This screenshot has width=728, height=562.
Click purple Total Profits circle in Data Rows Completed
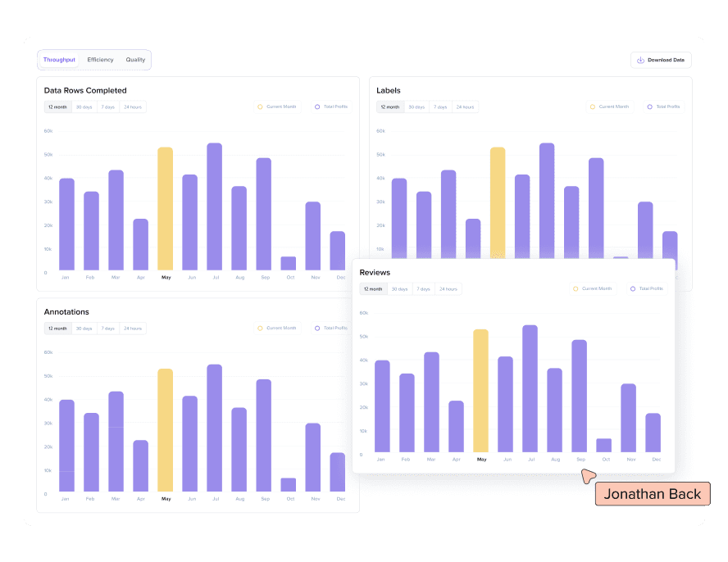click(317, 107)
